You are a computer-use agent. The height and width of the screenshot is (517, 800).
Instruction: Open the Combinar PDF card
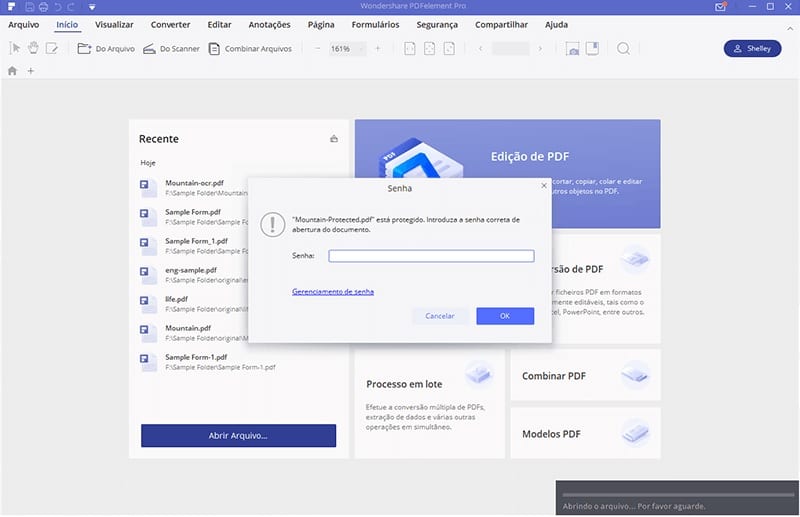585,376
